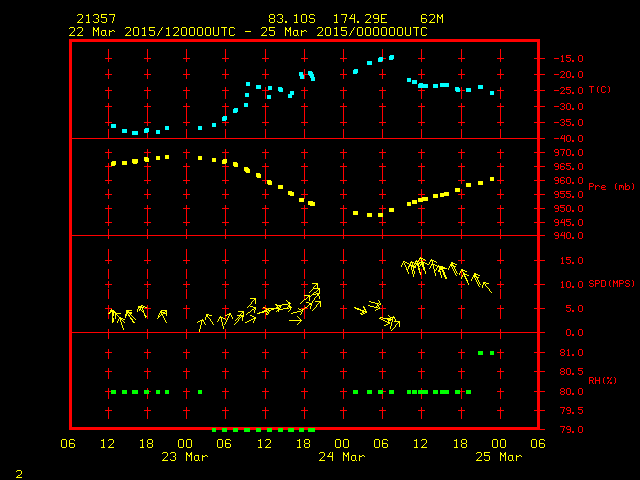This screenshot has height=480, width=640.
Task: Click the 15.0 wind speed tick value
Action: (571, 260)
